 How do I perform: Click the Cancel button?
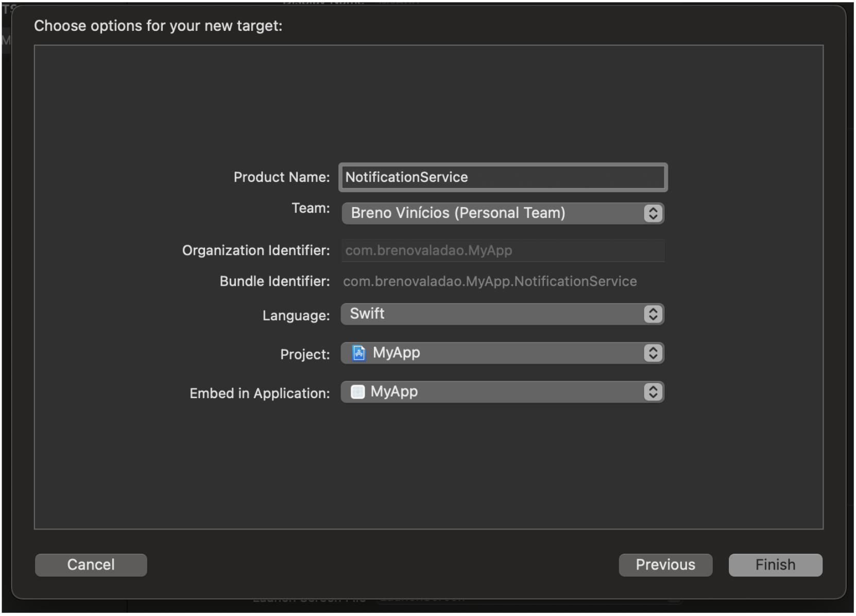(91, 564)
